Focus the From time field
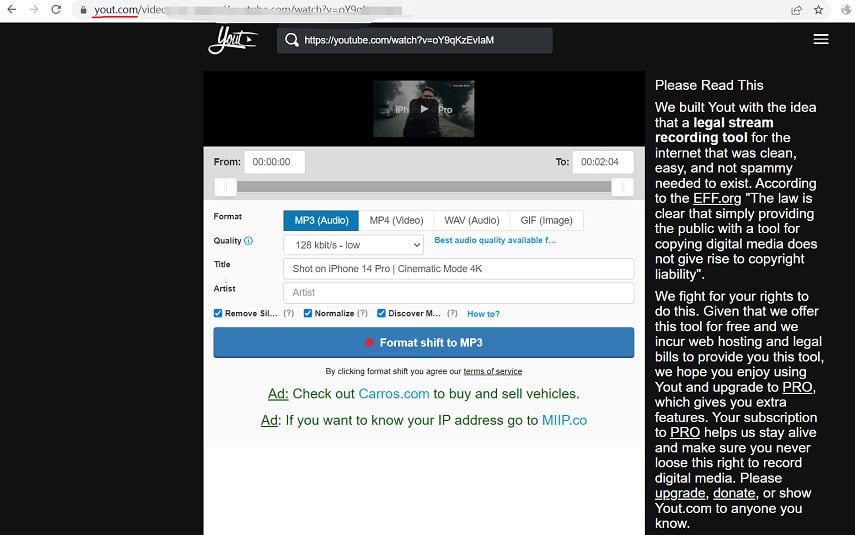 [274, 162]
